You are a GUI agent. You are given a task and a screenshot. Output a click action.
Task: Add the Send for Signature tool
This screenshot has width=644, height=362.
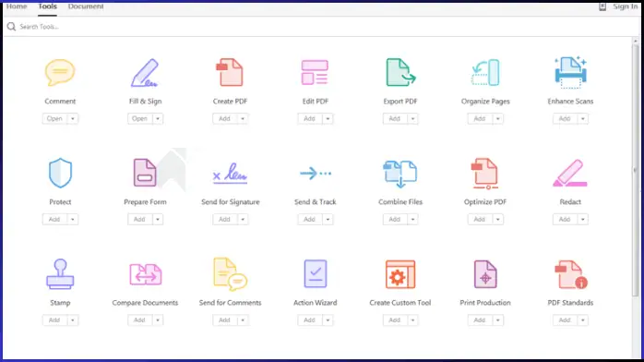(x=224, y=220)
